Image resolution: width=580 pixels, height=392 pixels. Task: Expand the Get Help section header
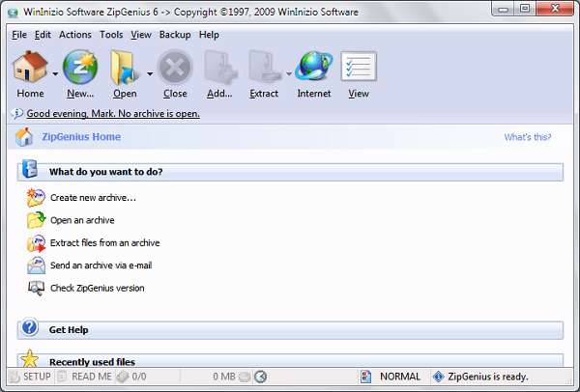[290, 330]
